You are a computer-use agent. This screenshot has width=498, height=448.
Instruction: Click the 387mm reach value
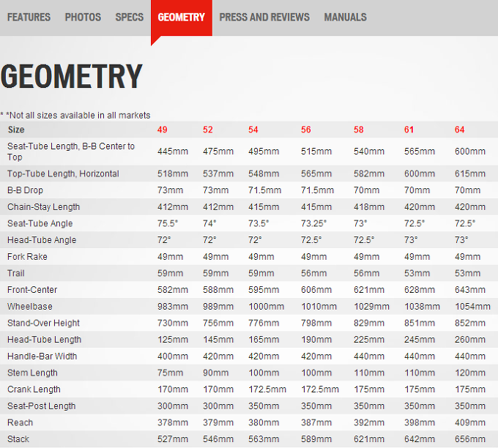point(316,422)
